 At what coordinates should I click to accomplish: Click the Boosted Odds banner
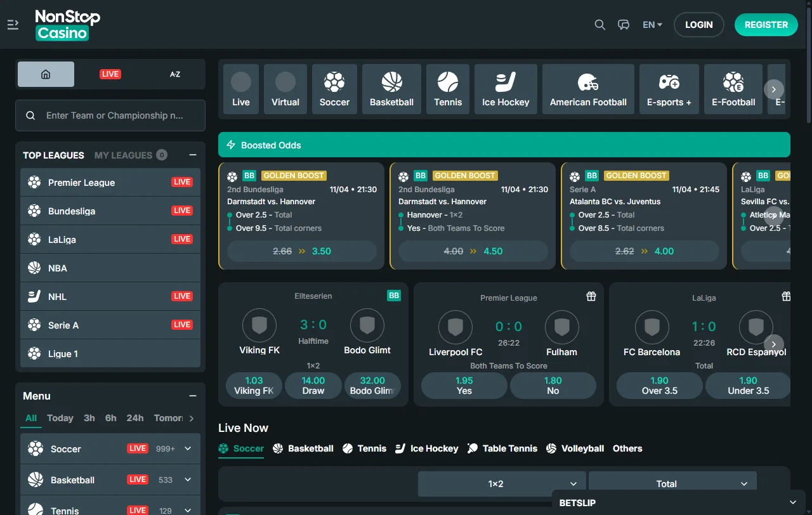(504, 145)
